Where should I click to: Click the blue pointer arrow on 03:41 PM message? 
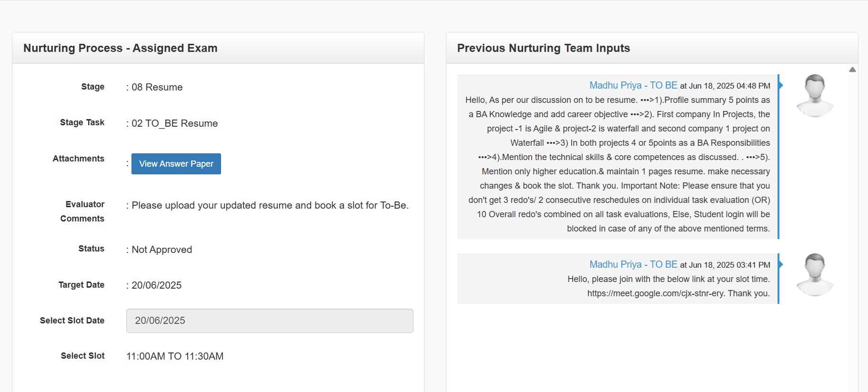click(x=781, y=264)
